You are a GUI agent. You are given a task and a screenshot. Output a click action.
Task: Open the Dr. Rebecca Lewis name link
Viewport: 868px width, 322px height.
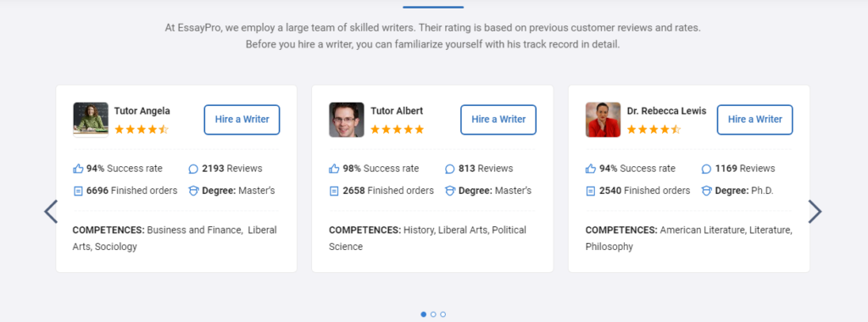[x=666, y=111]
